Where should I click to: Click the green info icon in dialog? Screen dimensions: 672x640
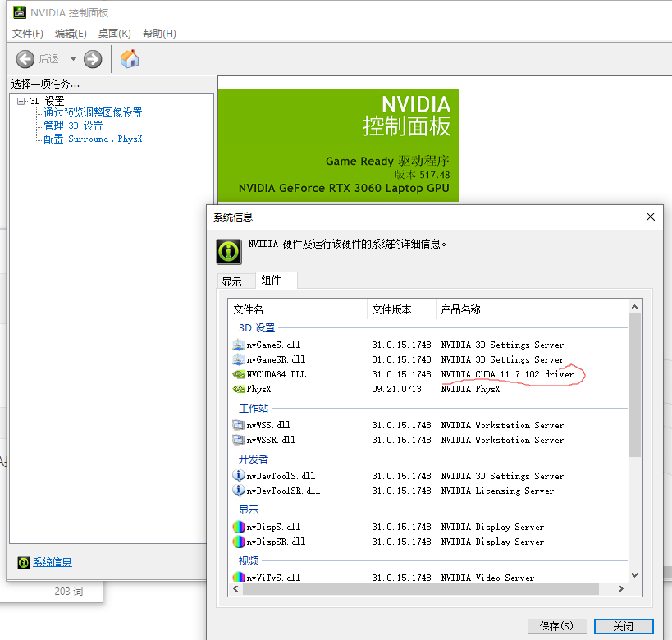228,251
